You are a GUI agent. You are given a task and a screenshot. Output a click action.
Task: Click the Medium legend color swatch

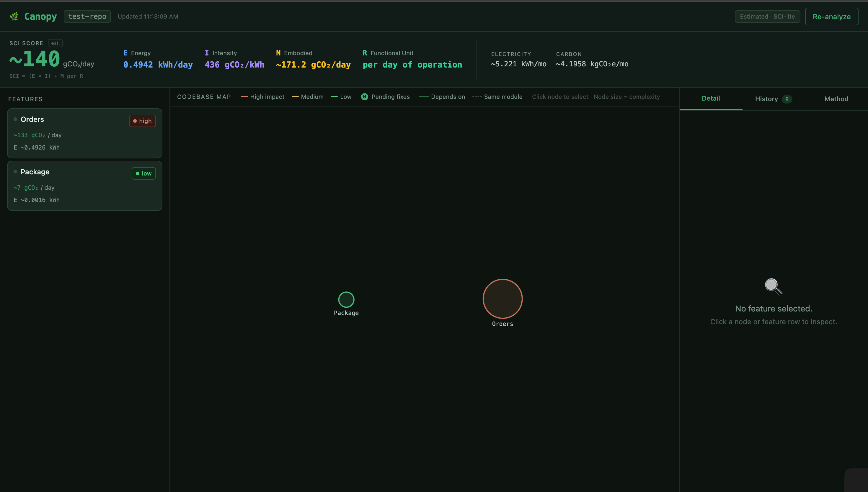(295, 97)
